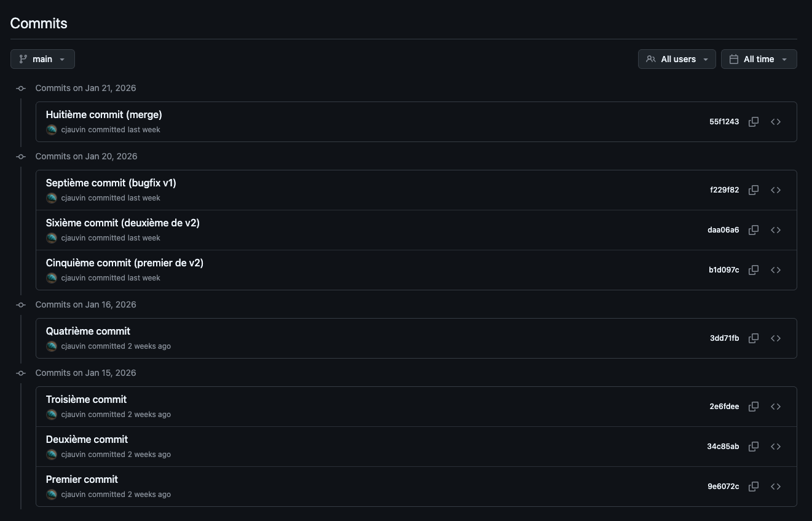
Task: Click cjauvin username on Quatrième commit
Action: 73,346
